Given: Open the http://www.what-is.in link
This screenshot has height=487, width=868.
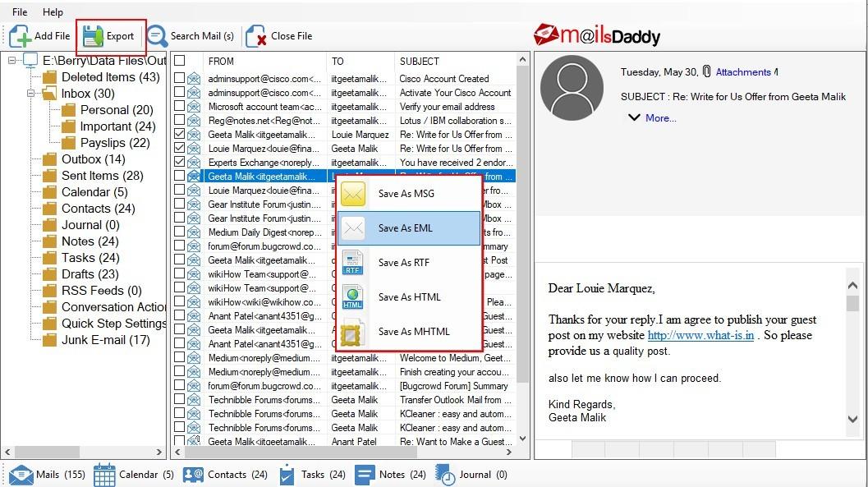Looking at the screenshot, I should (700, 335).
